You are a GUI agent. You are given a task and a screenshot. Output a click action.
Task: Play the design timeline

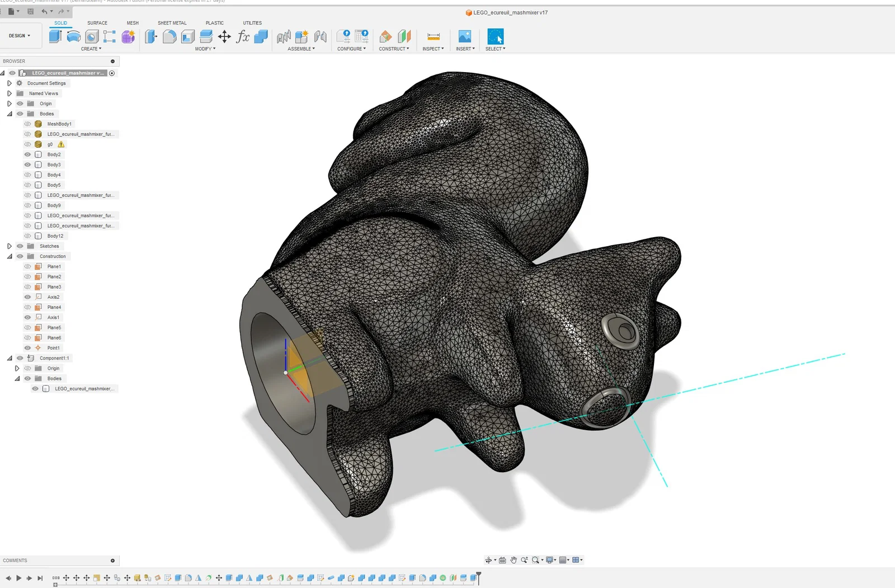pos(18,578)
